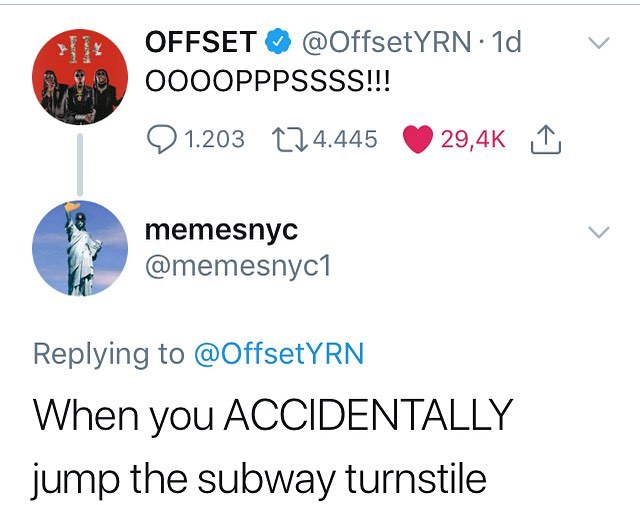Image resolution: width=640 pixels, height=505 pixels.
Task: Click the reply speech bubble icon
Action: (159, 139)
